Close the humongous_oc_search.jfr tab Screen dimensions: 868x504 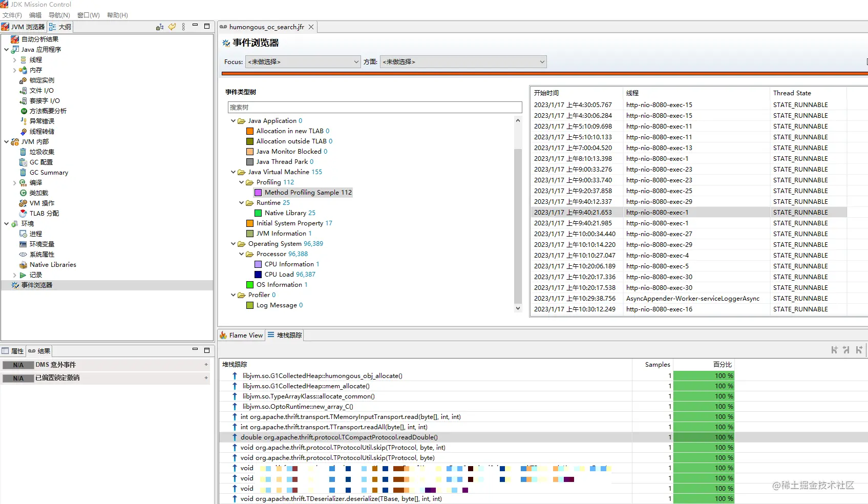(x=311, y=27)
